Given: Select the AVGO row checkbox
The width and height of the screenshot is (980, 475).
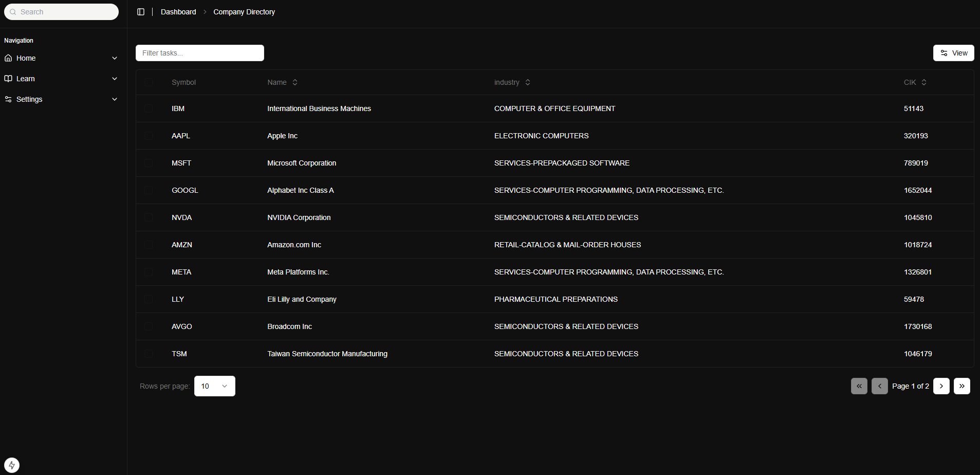Looking at the screenshot, I should [x=149, y=326].
